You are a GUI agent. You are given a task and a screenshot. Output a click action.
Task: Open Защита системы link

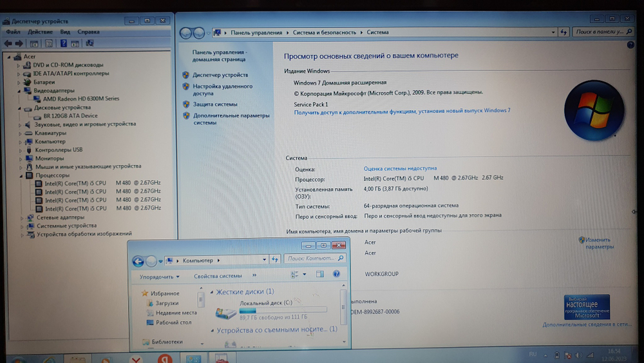click(x=215, y=104)
